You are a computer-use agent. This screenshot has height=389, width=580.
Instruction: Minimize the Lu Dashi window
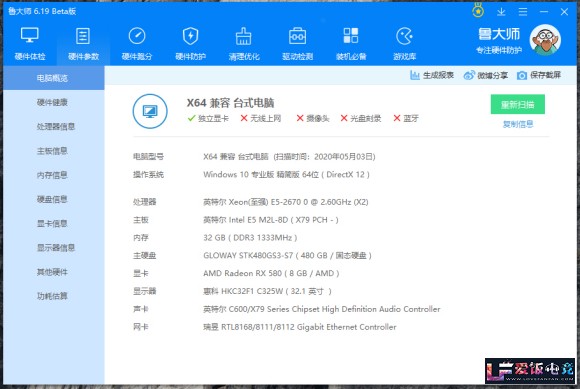point(544,12)
